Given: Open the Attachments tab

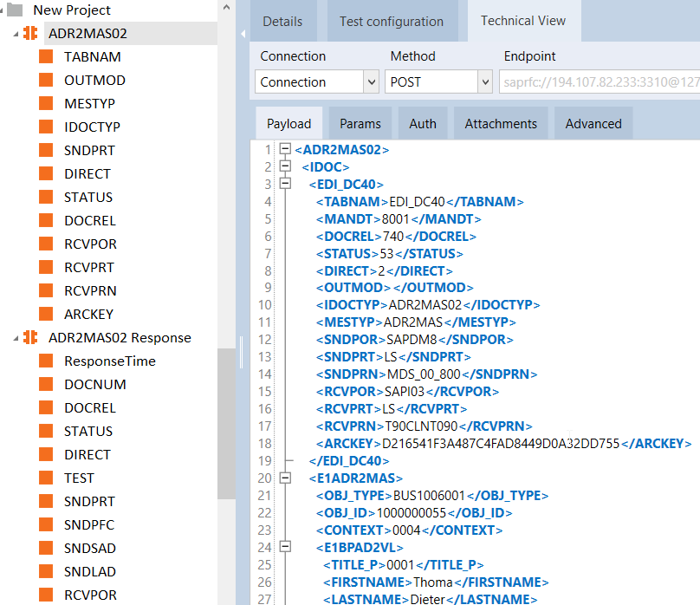Looking at the screenshot, I should (501, 124).
